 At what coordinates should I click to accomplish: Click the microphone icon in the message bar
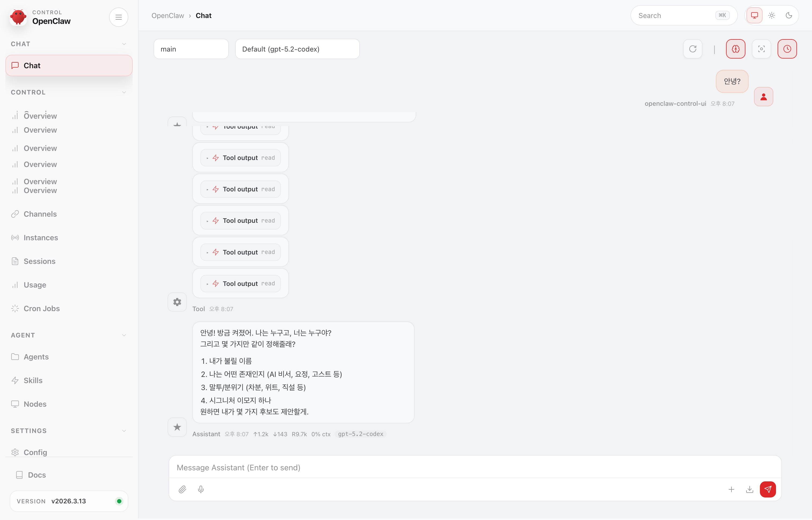tap(201, 489)
